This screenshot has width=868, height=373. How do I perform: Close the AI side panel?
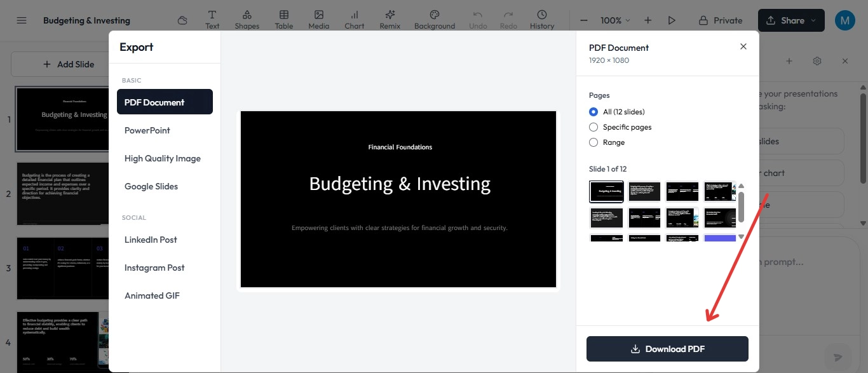click(x=845, y=61)
